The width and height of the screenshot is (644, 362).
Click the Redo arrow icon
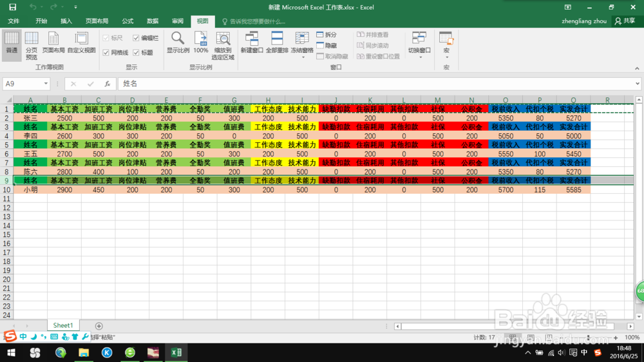[x=53, y=7]
